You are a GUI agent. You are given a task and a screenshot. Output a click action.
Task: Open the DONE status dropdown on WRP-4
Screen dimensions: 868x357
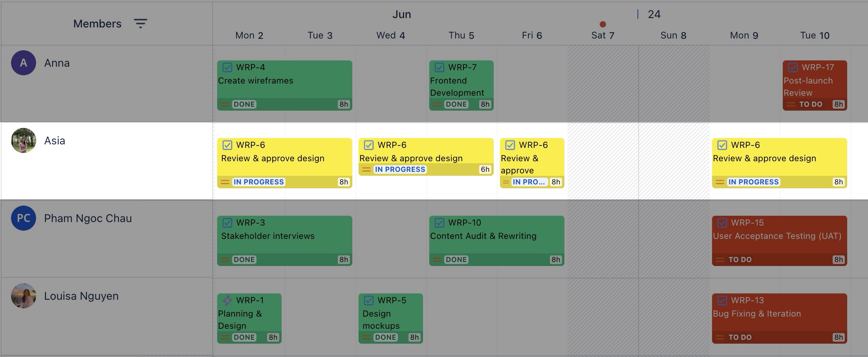pos(244,104)
